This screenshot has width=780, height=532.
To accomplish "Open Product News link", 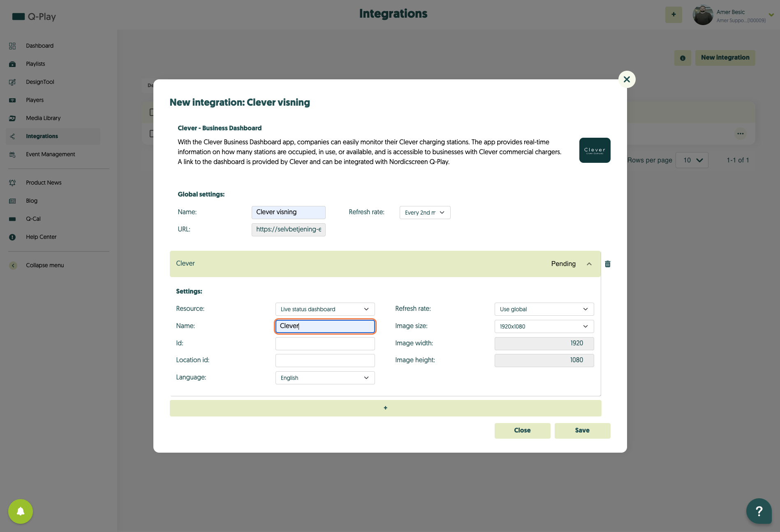I will pos(44,183).
